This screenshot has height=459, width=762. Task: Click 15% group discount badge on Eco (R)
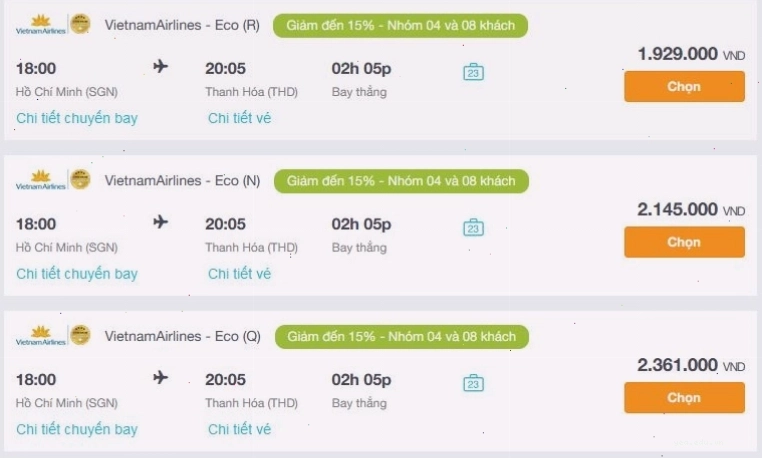click(400, 25)
